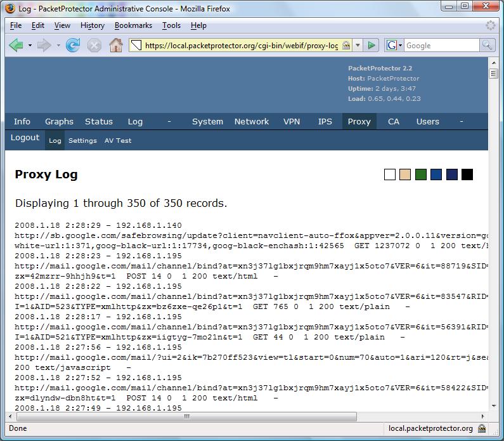Choose the dark navy theme swatch
The image size is (504, 441).
pos(451,174)
